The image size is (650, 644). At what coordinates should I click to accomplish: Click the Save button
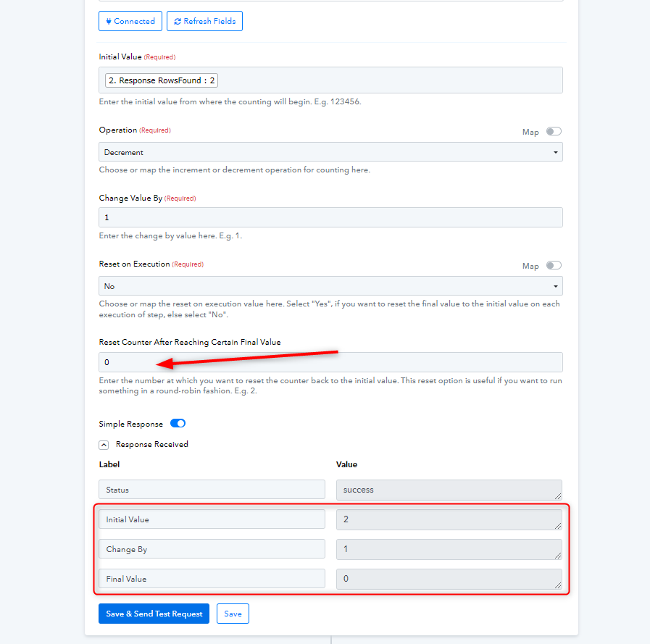pos(233,614)
